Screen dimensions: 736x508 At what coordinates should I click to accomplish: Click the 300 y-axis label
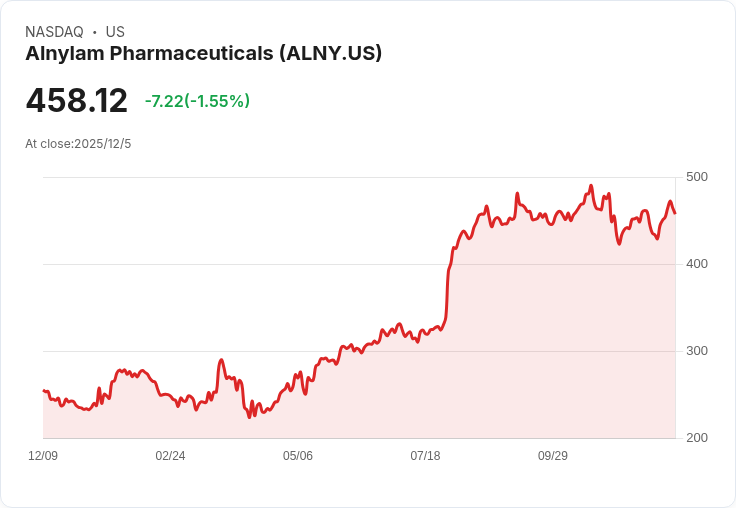coord(697,351)
